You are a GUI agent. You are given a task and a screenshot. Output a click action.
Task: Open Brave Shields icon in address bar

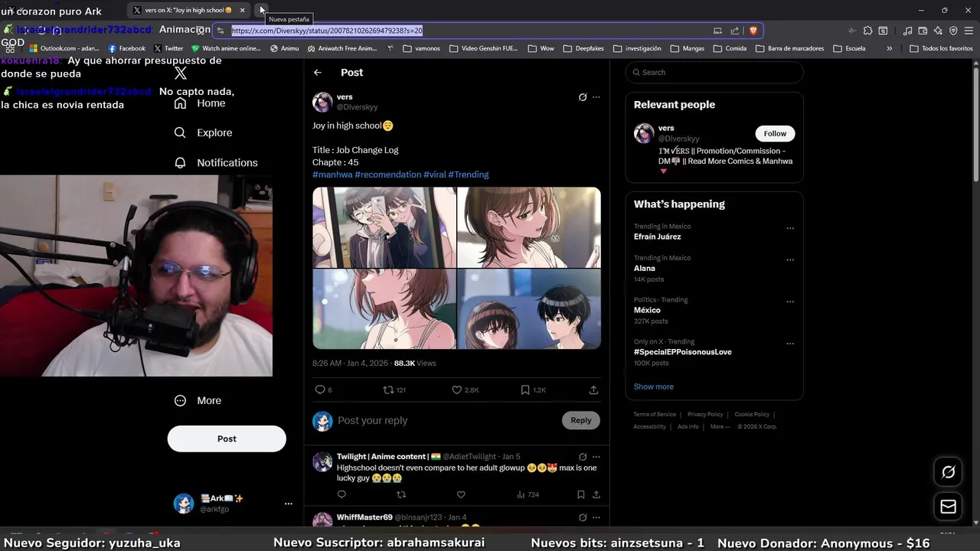753,31
